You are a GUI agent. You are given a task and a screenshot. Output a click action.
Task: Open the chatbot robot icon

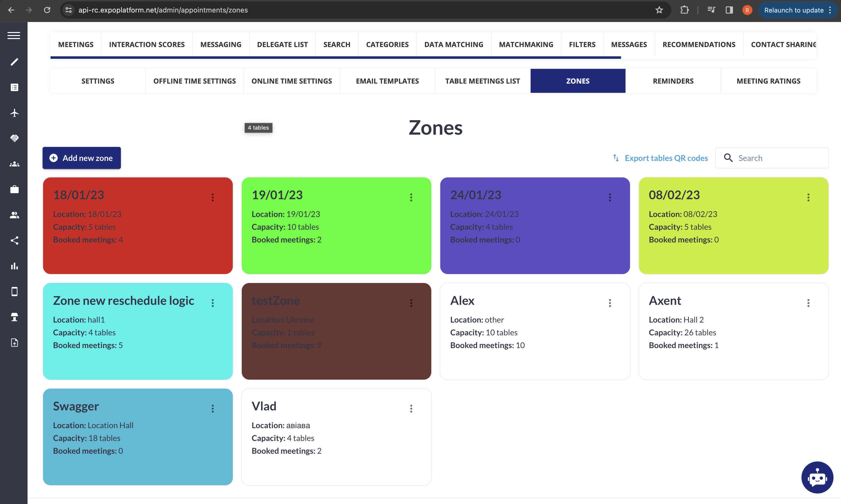click(817, 477)
